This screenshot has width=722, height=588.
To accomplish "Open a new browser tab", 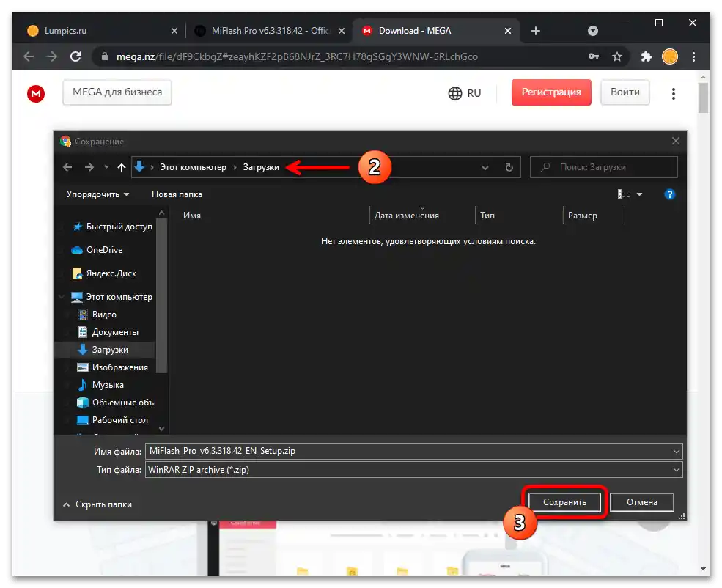I will 536,31.
